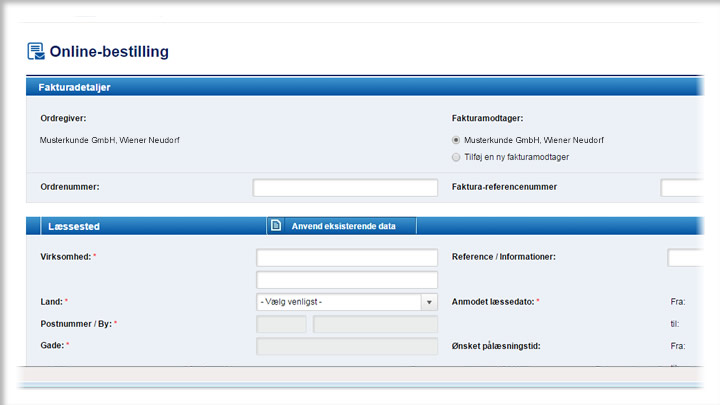Viewport: 720px width, 405px height.
Task: Click the 'Land:' label
Action: [x=51, y=302]
